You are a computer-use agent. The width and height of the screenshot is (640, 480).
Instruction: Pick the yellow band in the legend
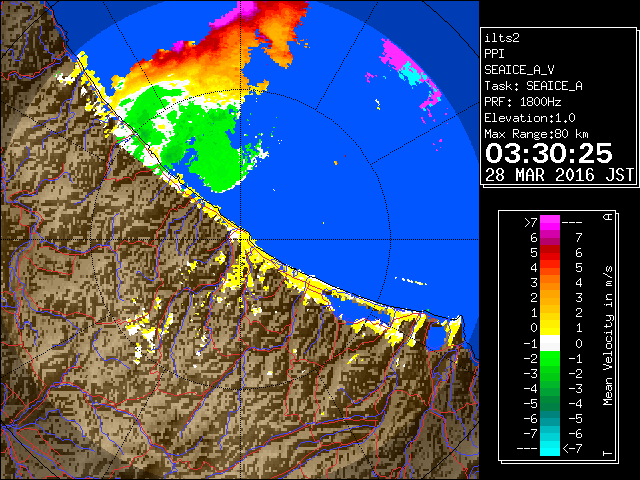(x=550, y=328)
